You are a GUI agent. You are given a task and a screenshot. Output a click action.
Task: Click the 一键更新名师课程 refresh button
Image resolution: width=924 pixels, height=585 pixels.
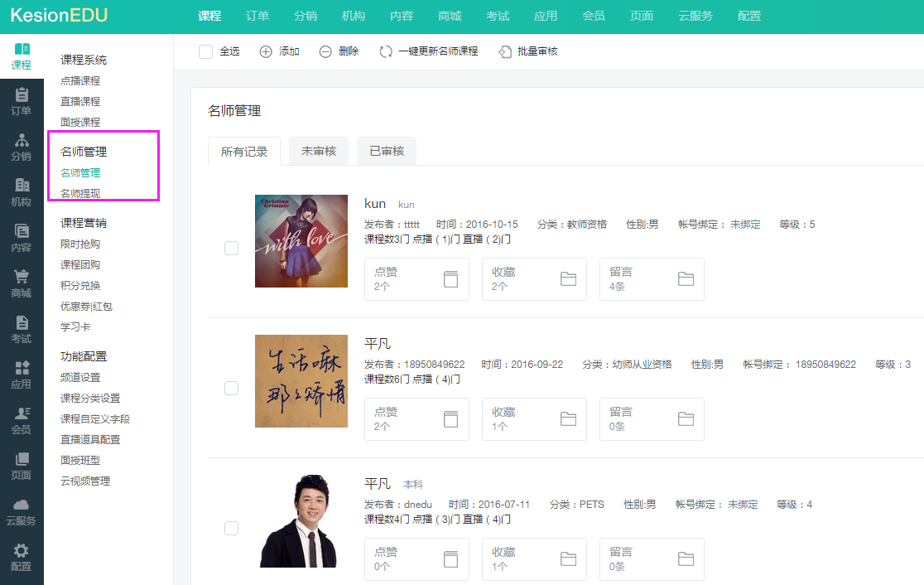point(429,51)
